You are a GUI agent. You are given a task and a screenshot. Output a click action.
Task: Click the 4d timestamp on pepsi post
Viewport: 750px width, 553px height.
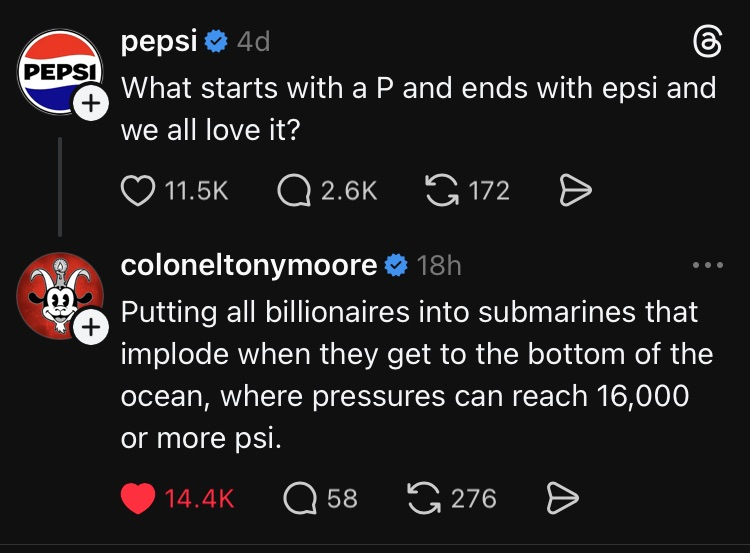(x=253, y=42)
